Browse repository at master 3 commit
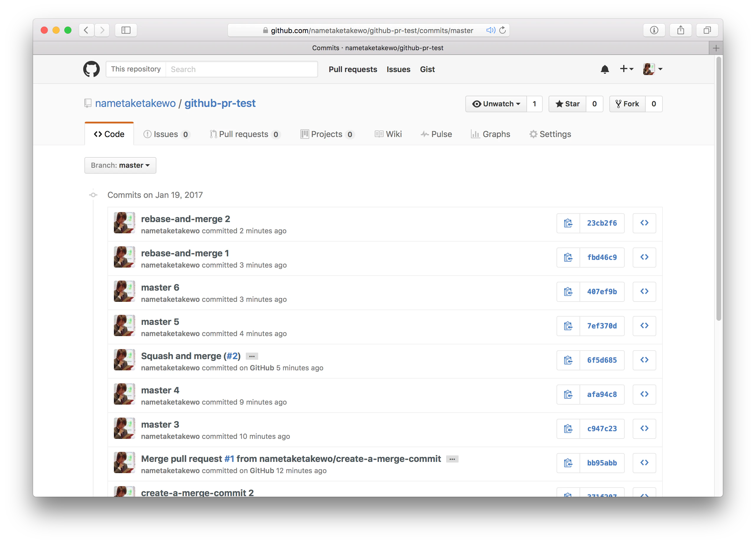Viewport: 756px width, 544px height. coord(644,429)
